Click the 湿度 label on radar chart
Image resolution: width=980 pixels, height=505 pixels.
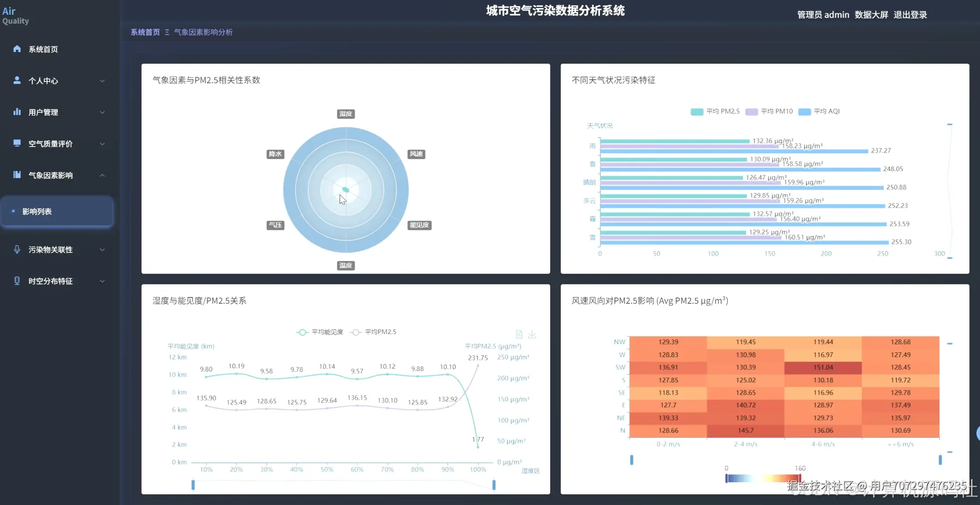pos(346,114)
